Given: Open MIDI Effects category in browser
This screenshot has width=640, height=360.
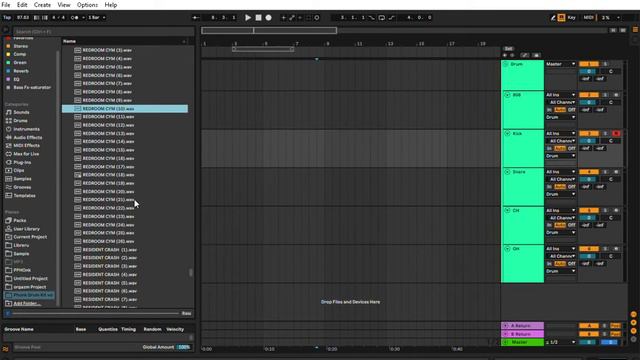Looking at the screenshot, I should pos(27,146).
